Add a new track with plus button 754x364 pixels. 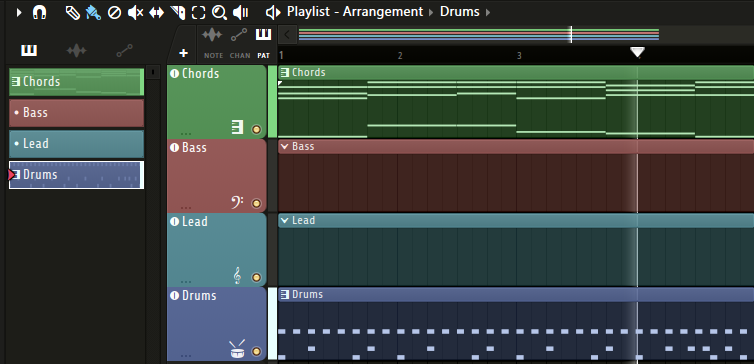click(x=183, y=53)
